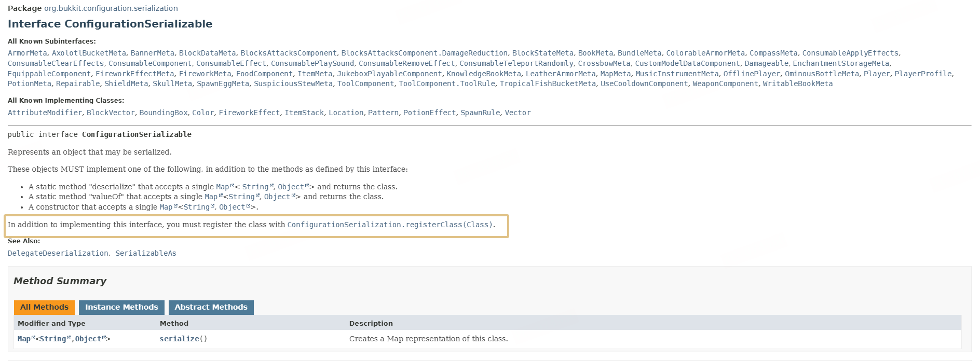
Task: Click external-link icon after String in valueOf bullet
Action: pyautogui.click(x=258, y=196)
